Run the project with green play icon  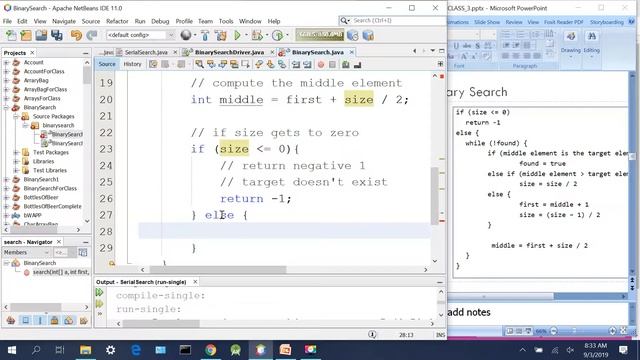pyautogui.click(x=237, y=36)
